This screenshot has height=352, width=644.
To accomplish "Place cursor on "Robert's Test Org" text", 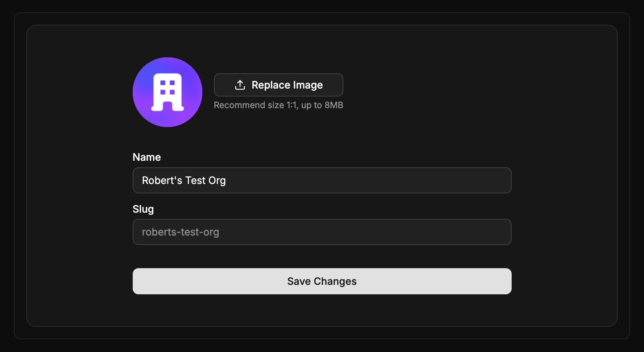I will coord(184,180).
